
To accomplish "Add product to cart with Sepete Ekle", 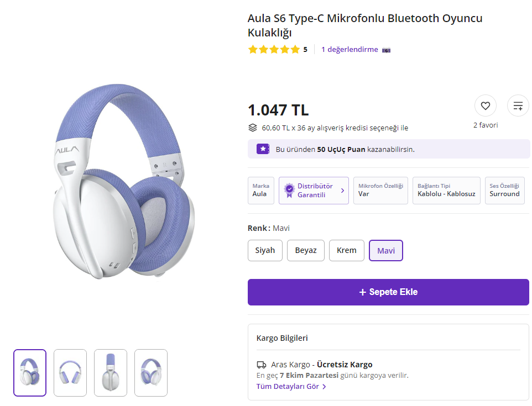I will [388, 292].
